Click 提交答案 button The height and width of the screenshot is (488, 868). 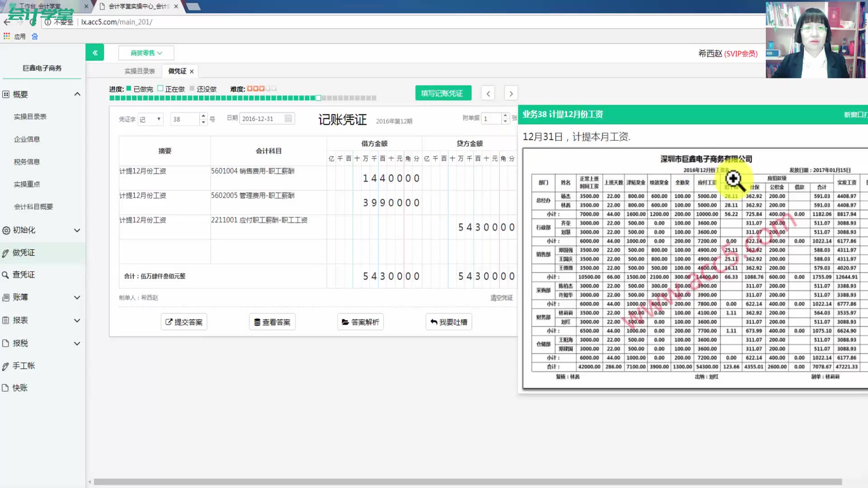[184, 322]
